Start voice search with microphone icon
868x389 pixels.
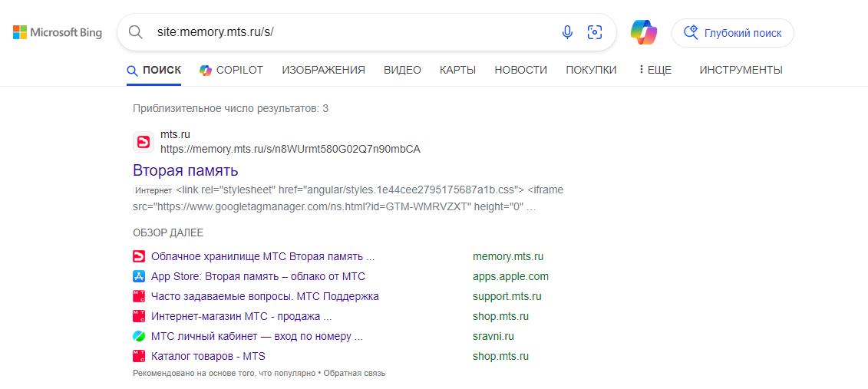coord(567,32)
